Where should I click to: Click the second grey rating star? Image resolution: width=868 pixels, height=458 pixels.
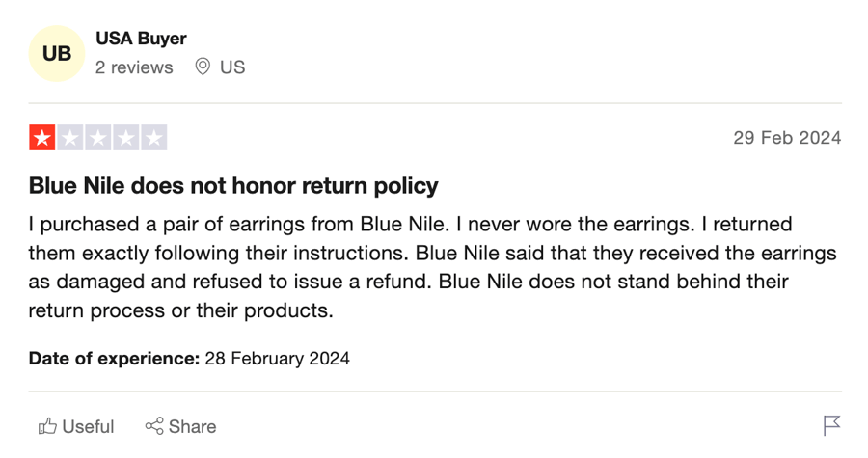70,138
